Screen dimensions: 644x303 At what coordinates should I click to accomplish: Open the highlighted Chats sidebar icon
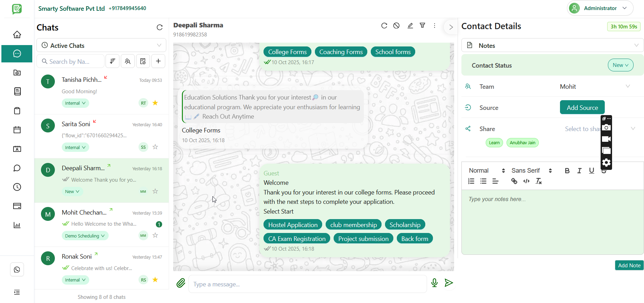(17, 53)
